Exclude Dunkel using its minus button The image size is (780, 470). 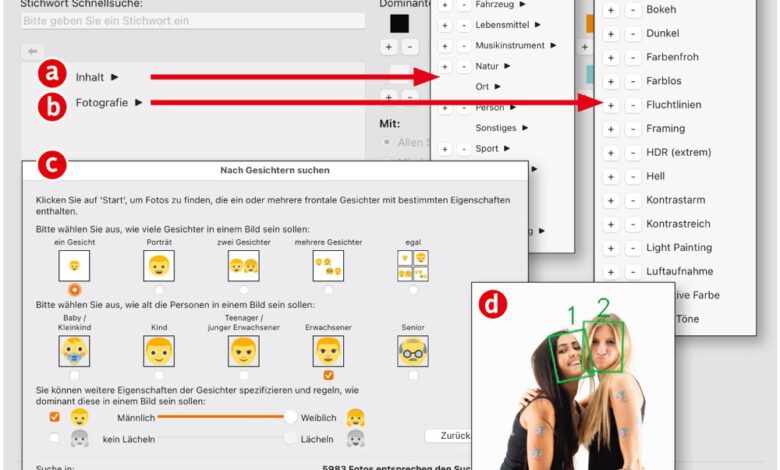633,33
